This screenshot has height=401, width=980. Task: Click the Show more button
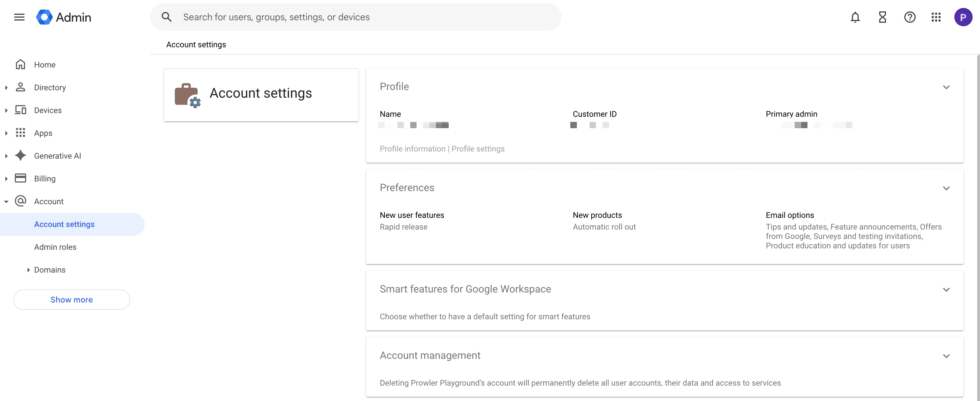pos(71,299)
